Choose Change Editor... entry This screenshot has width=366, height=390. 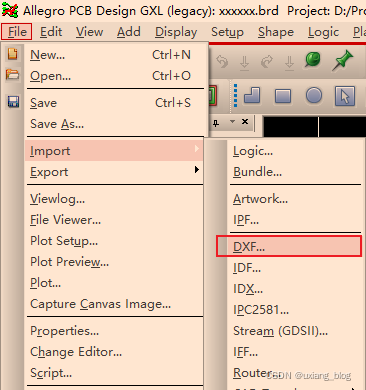pos(114,352)
